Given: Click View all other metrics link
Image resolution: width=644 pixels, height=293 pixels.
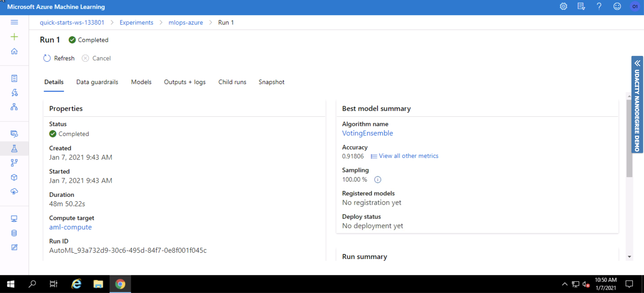Looking at the screenshot, I should pyautogui.click(x=408, y=156).
